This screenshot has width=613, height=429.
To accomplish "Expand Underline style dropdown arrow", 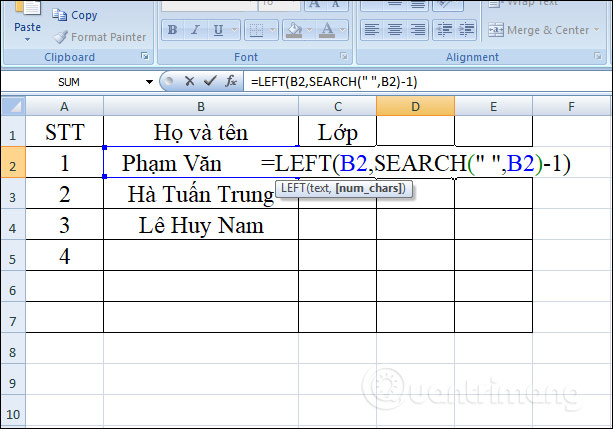I will pyautogui.click(x=234, y=30).
